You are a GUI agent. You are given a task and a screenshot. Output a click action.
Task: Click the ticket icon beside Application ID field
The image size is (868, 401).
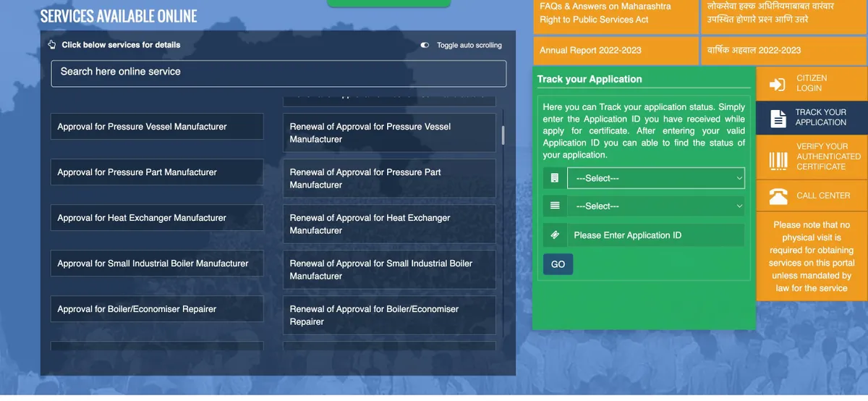point(555,235)
